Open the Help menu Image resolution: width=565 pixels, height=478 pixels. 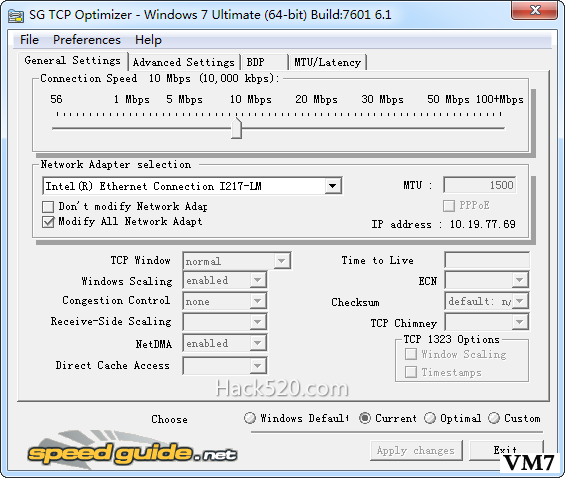click(x=148, y=40)
